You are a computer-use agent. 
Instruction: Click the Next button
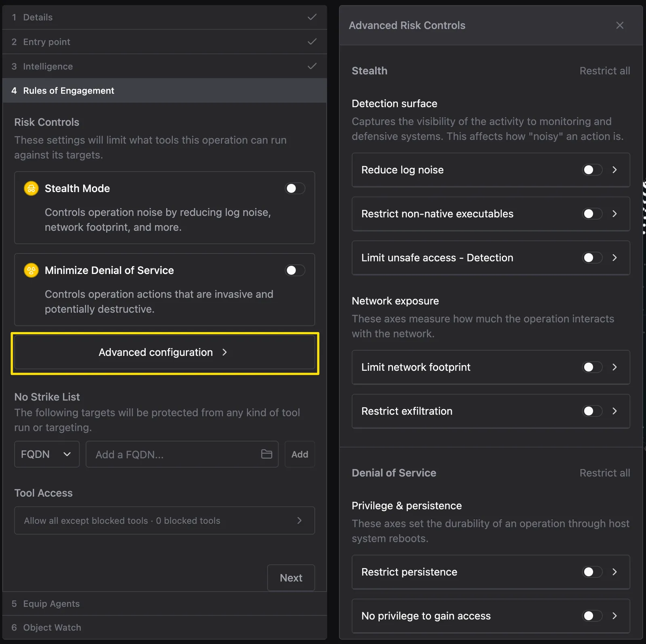pyautogui.click(x=291, y=578)
